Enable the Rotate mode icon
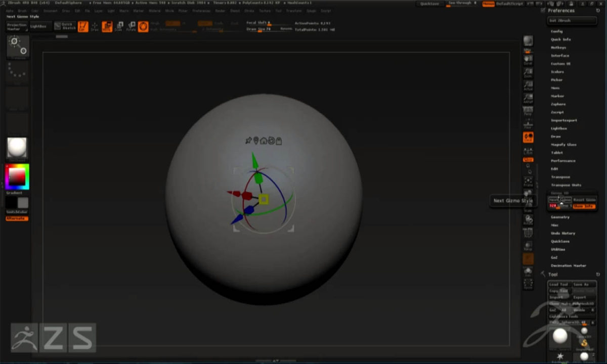Image resolution: width=607 pixels, height=364 pixels. click(x=133, y=27)
